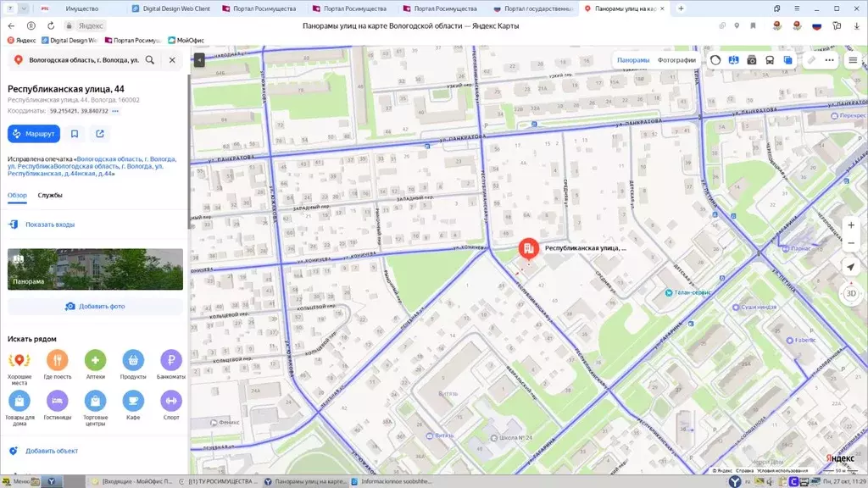Image resolution: width=868 pixels, height=488 pixels.
Task: Collapse the left sidebar panel with the arrow
Action: click(x=198, y=60)
